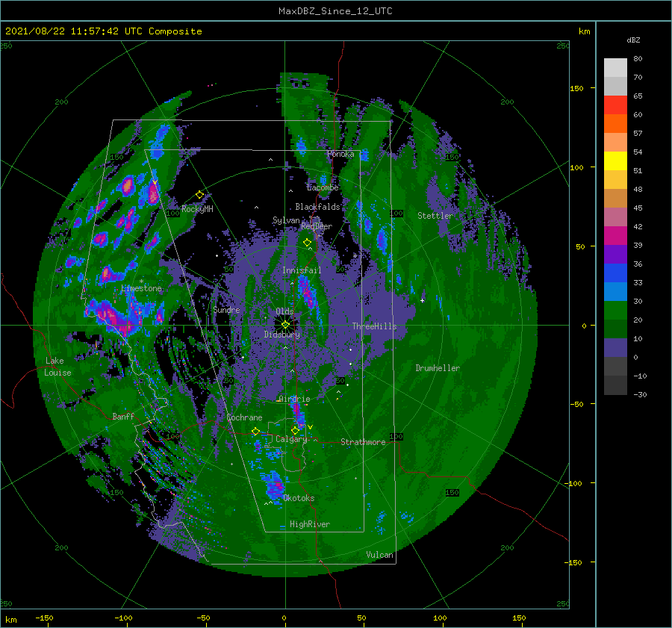Select the Sundre label
This screenshot has height=628, width=672.
point(226,309)
